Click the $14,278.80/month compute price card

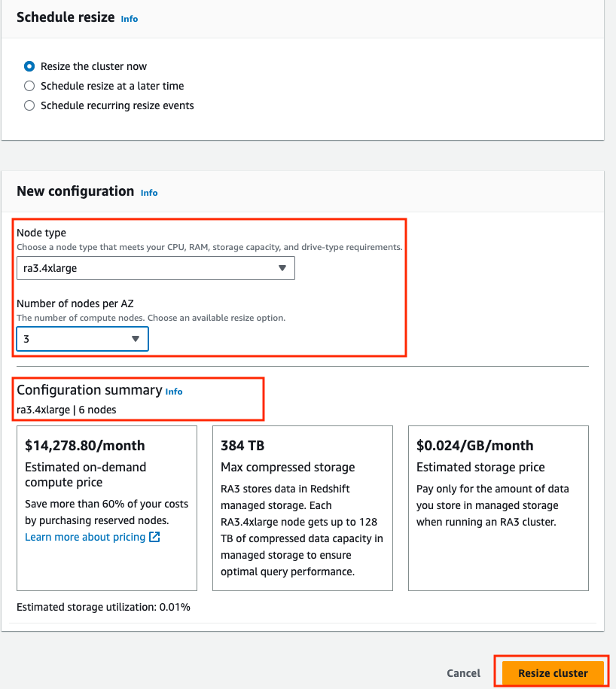pyautogui.click(x=107, y=508)
